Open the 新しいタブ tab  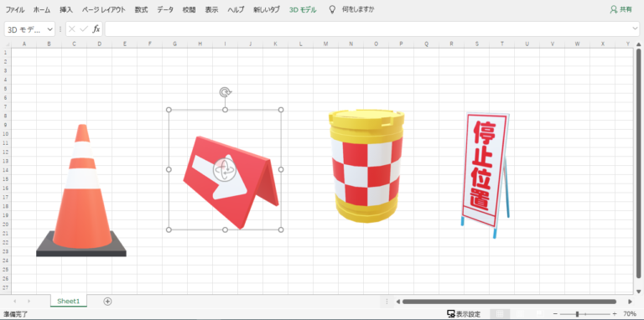click(267, 10)
